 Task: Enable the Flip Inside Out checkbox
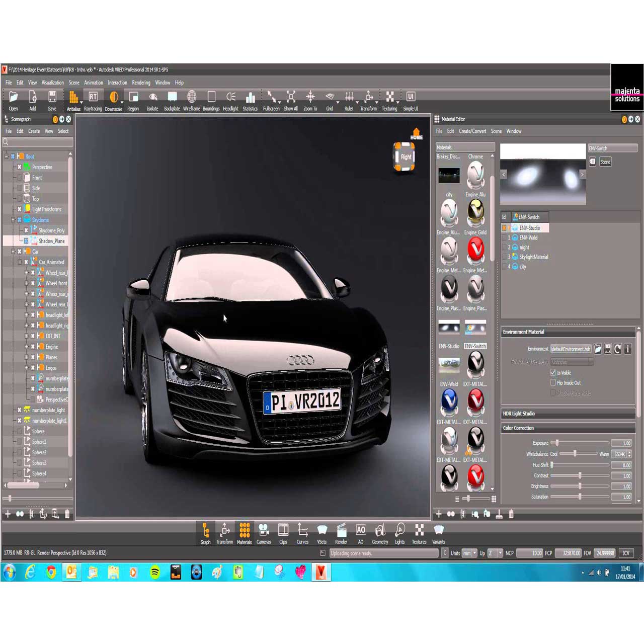click(553, 383)
